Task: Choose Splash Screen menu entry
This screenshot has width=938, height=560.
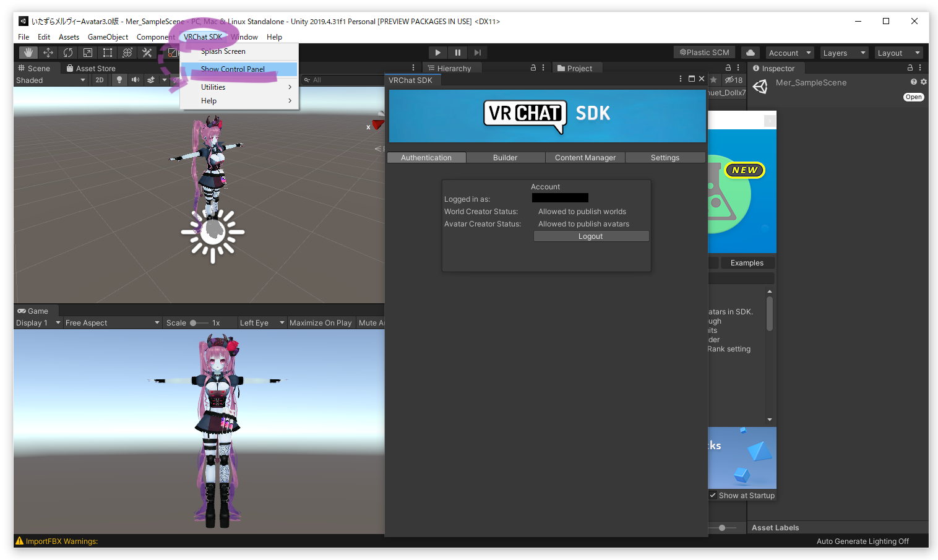Action: coord(239,51)
